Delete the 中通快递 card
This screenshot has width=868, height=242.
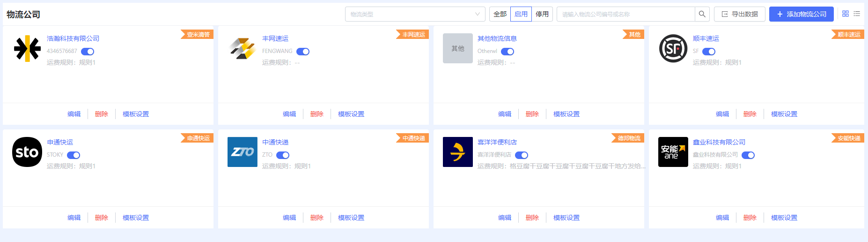[x=317, y=218]
